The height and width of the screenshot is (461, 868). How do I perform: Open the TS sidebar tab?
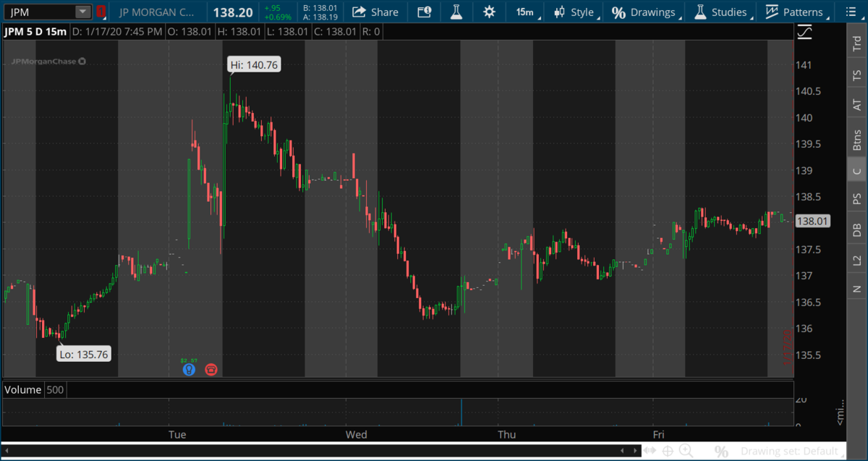(x=857, y=75)
